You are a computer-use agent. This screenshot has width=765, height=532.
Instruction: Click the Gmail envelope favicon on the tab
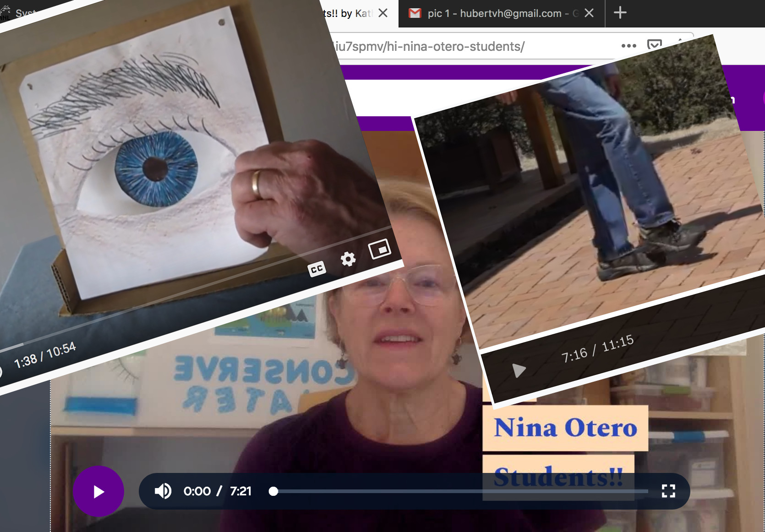[415, 13]
